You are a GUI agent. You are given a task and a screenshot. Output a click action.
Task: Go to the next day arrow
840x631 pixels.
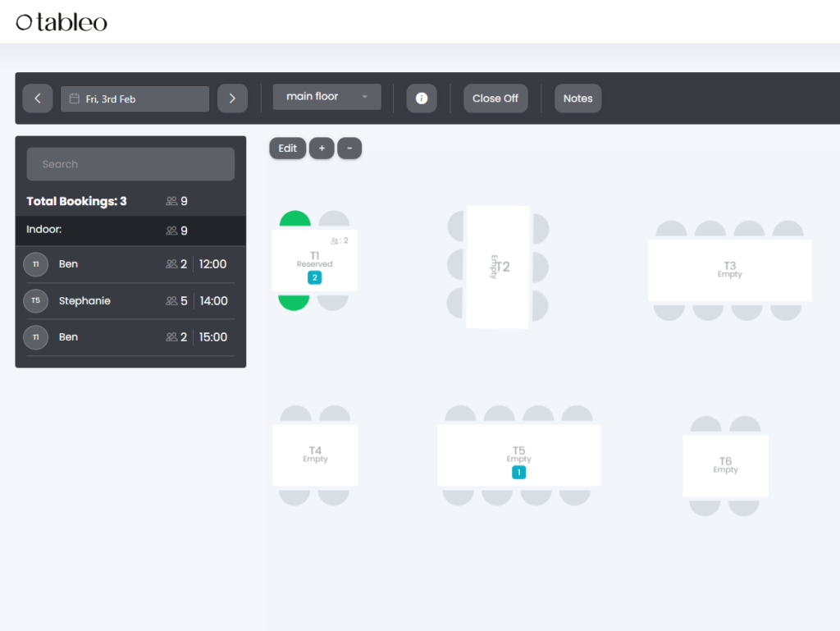(x=232, y=98)
